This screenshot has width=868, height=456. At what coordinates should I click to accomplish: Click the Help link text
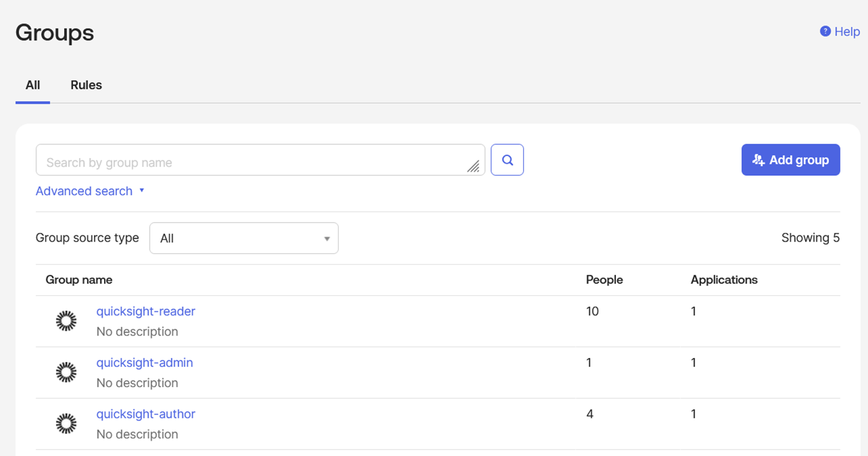(847, 32)
